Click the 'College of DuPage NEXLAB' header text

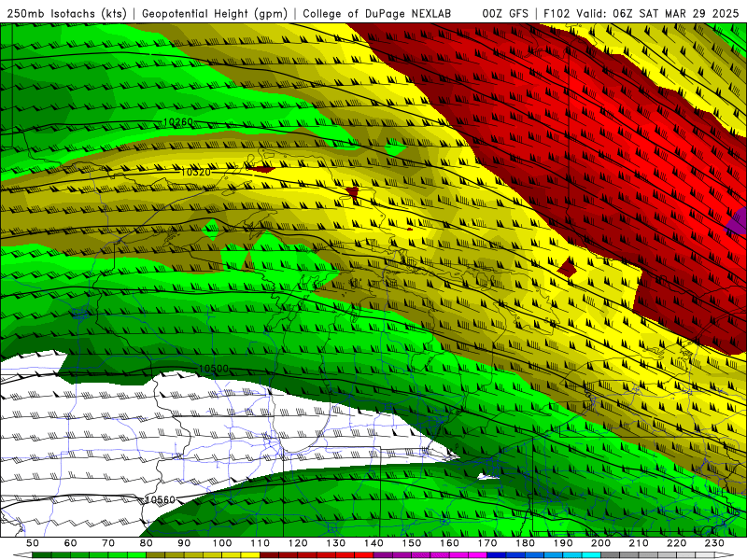coord(376,14)
